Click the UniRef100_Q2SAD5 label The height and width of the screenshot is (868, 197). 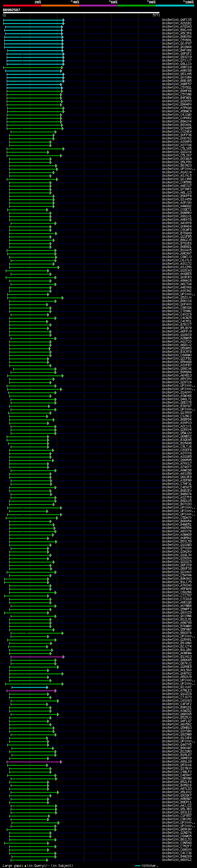tap(177, 128)
